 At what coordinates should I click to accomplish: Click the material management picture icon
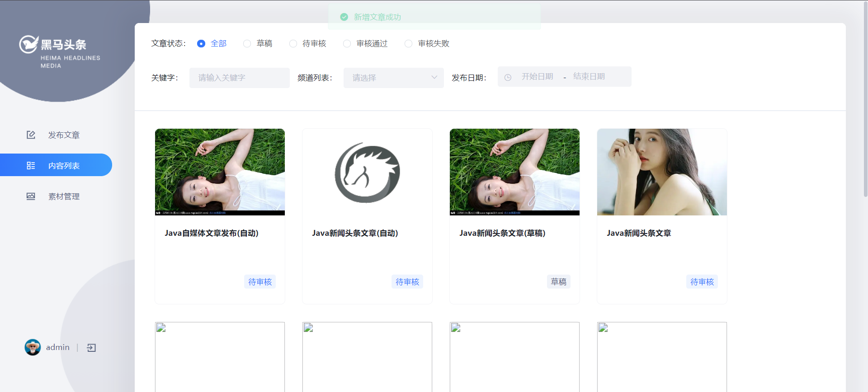31,196
